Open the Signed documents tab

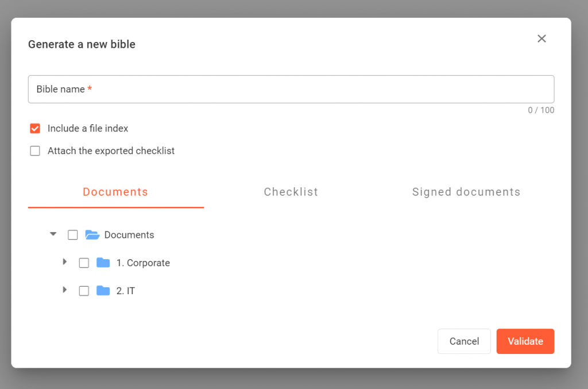click(466, 192)
